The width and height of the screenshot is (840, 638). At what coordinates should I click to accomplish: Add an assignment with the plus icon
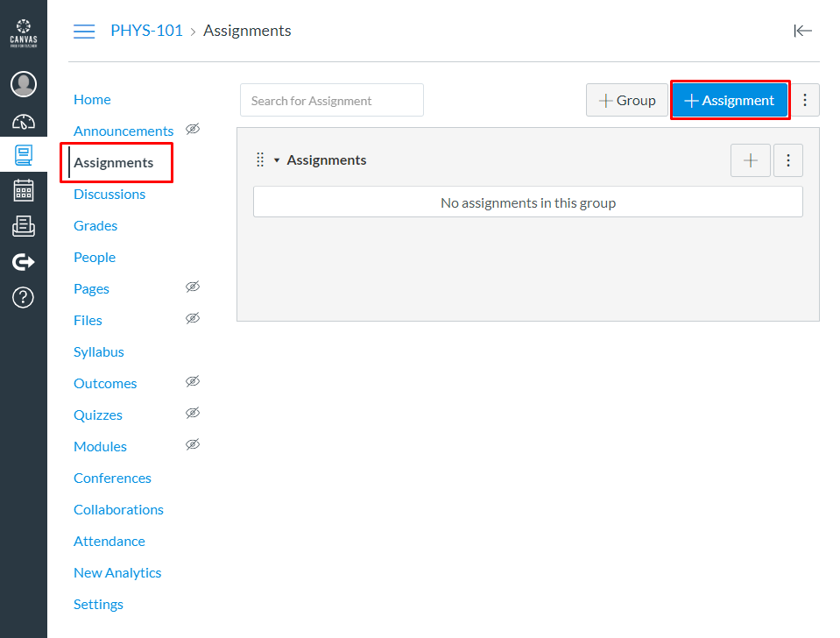coord(751,160)
